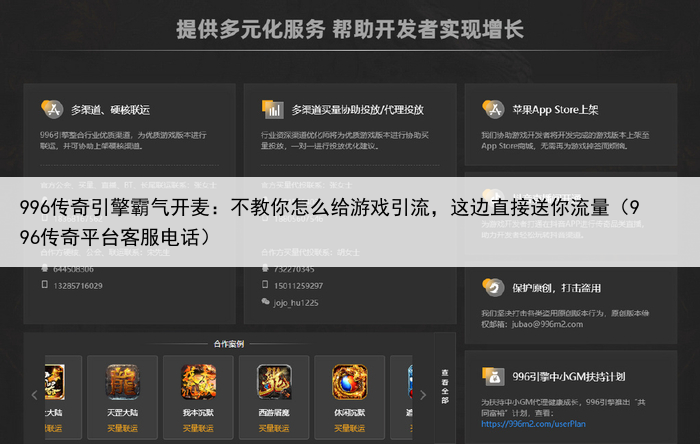Click the 奖量联运 label under 天罡大陆
The image size is (700, 444).
point(122,427)
